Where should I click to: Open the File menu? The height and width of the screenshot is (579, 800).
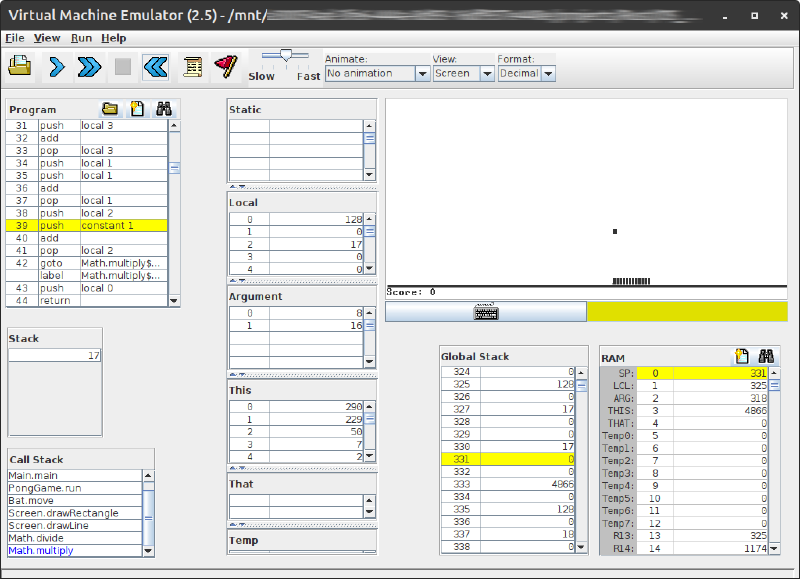pyautogui.click(x=15, y=37)
